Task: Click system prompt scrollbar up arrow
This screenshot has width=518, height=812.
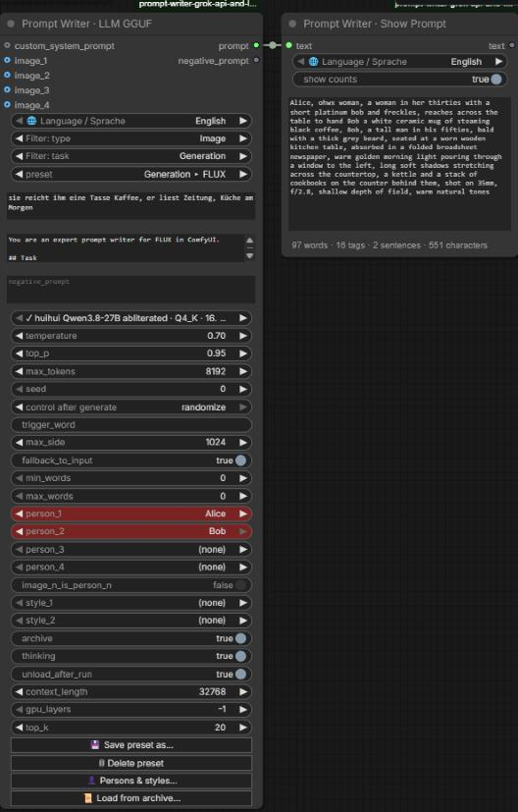Action: coord(250,241)
